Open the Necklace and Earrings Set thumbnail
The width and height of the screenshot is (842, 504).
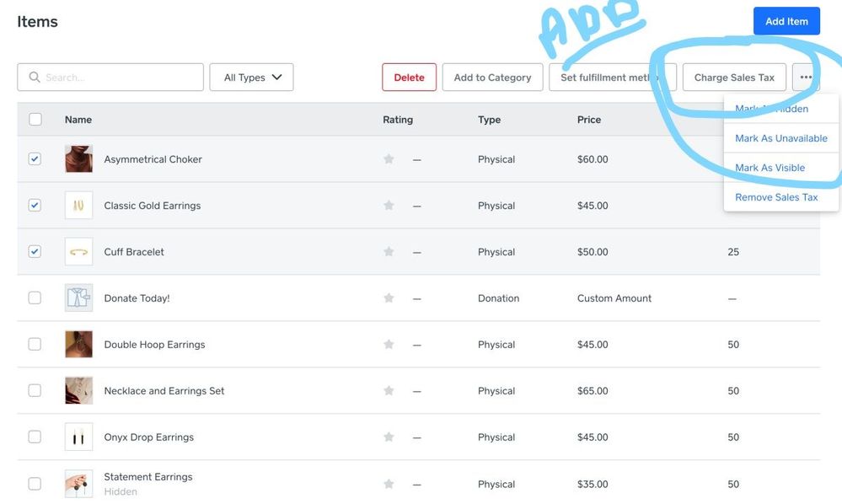pos(79,391)
